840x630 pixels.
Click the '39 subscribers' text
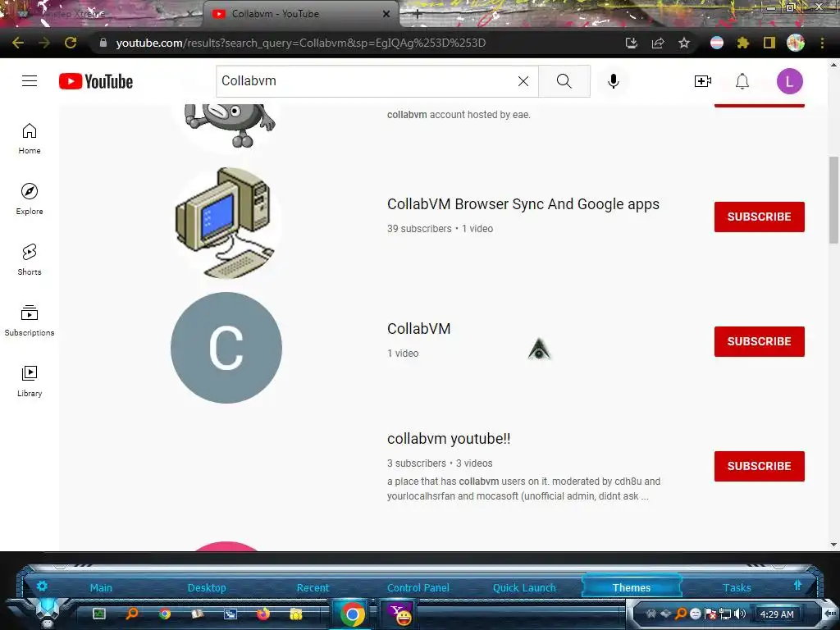(x=419, y=229)
